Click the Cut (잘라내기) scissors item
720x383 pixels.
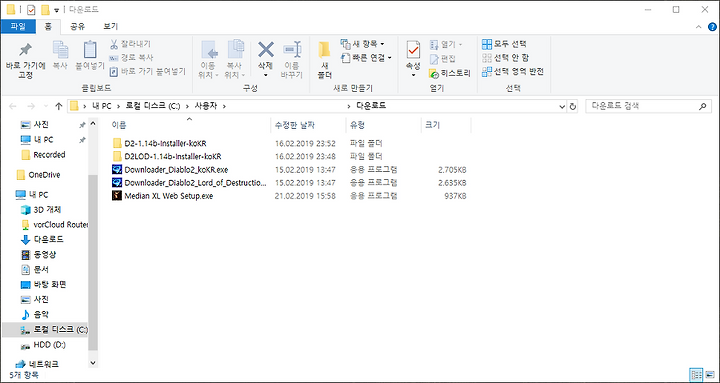130,44
